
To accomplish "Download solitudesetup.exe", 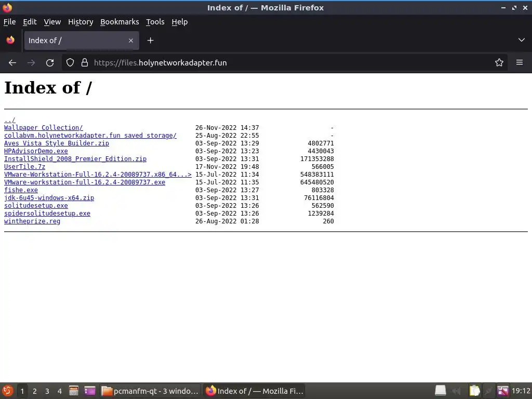I will click(x=36, y=206).
